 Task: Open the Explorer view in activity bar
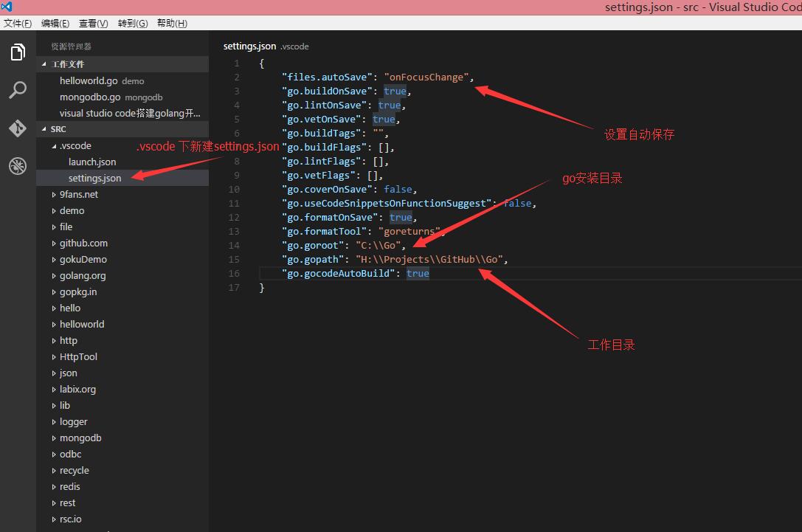click(x=18, y=52)
